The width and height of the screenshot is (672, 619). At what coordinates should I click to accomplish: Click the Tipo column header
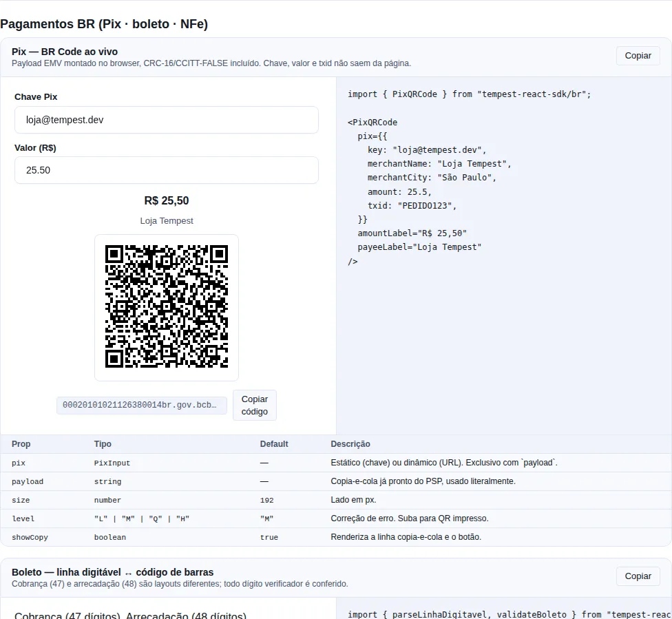[103, 444]
